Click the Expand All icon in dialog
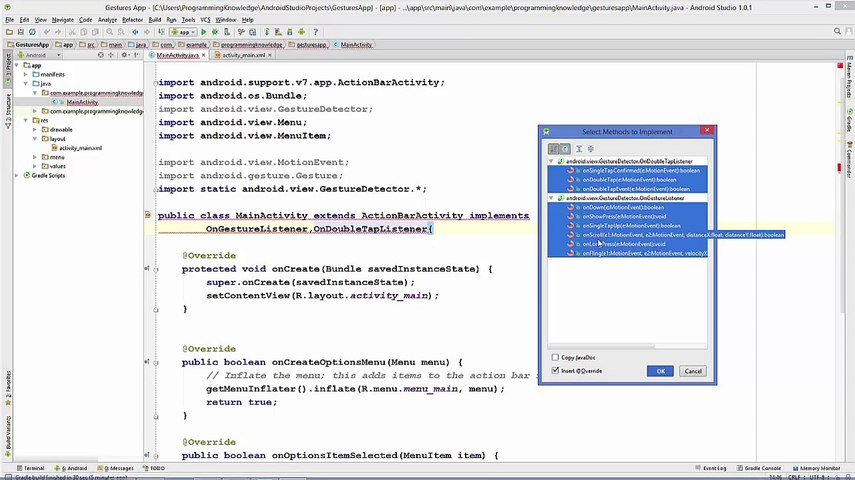This screenshot has height=480, width=855. pyautogui.click(x=579, y=148)
